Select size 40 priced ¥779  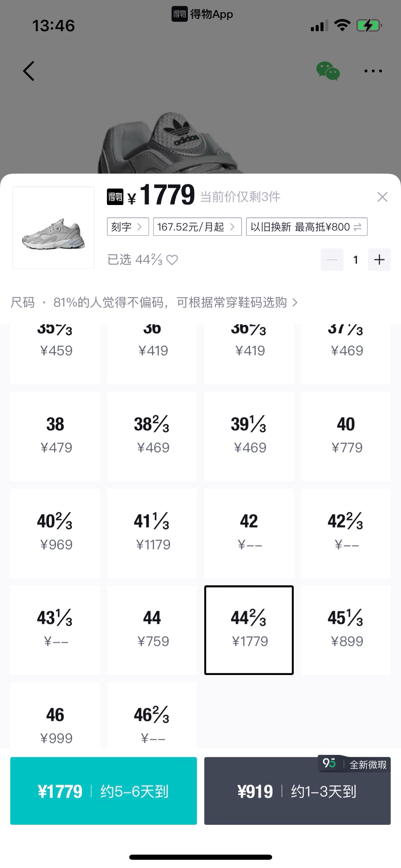coord(345,436)
